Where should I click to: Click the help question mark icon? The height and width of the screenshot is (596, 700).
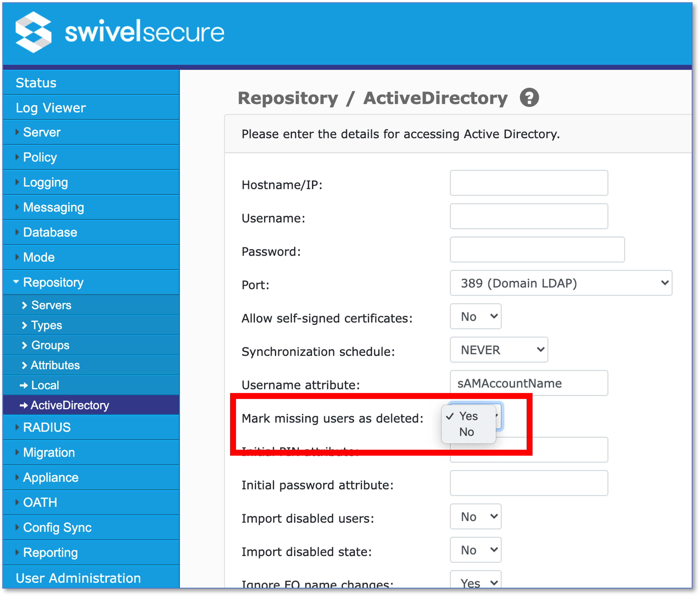[x=529, y=98]
